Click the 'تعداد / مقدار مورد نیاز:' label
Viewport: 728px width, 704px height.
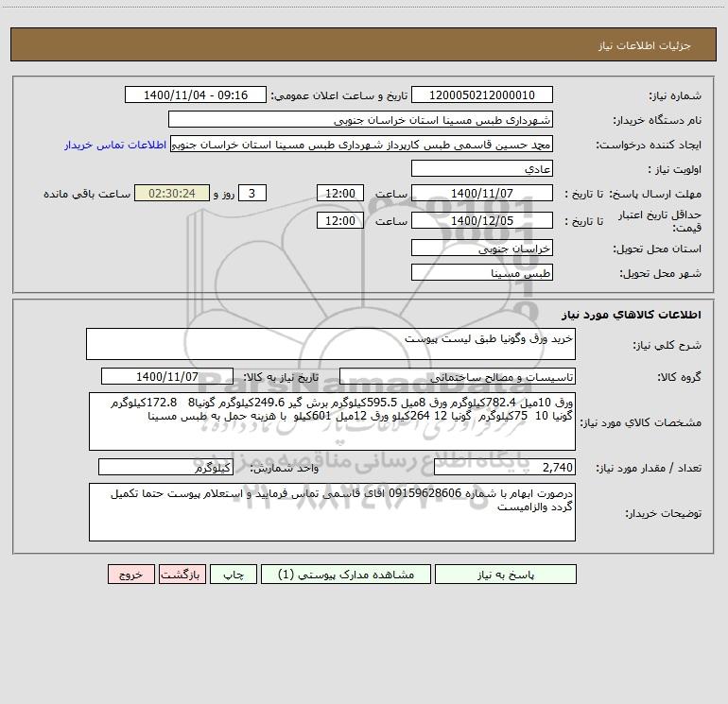pos(649,469)
